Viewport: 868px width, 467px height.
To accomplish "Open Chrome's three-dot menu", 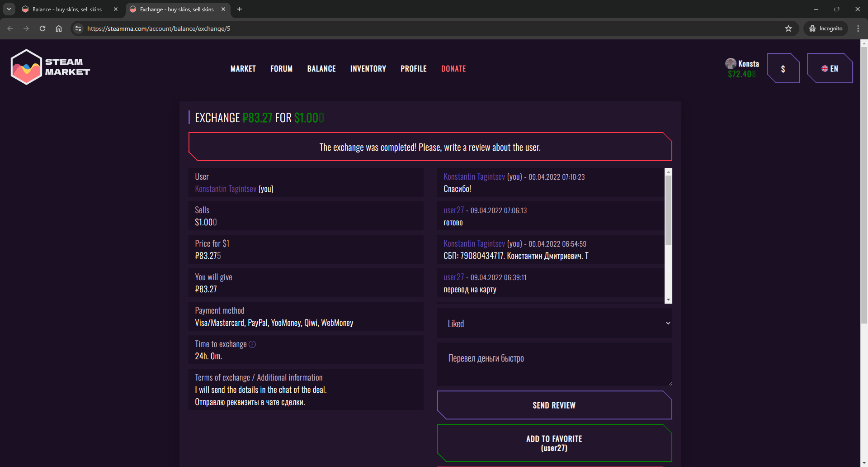I will (x=858, y=29).
